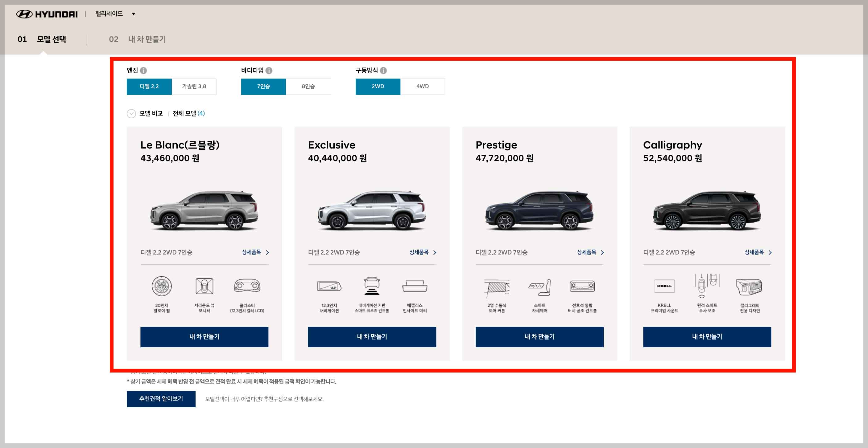Click the info icon next to 엔진
The width and height of the screenshot is (868, 448).
143,71
